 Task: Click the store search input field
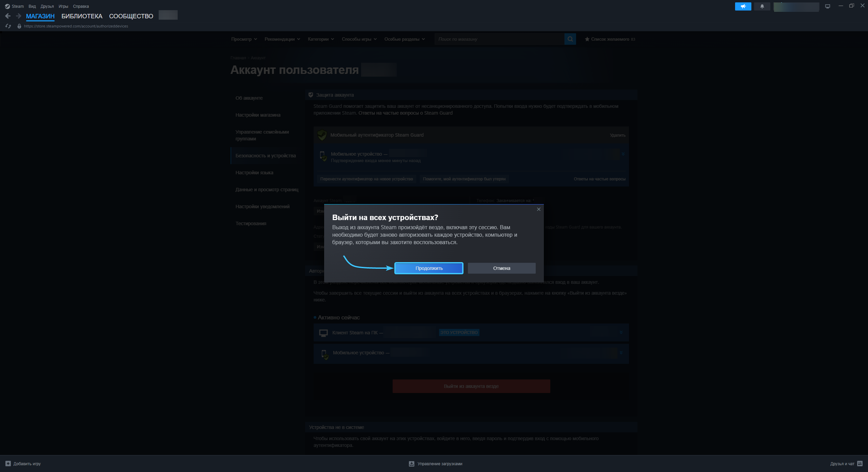[499, 39]
